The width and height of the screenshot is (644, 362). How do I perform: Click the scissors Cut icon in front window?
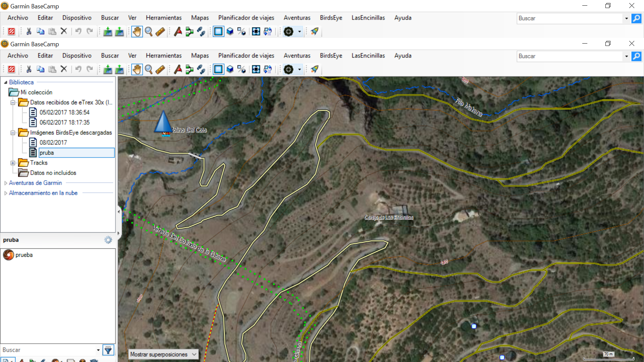click(29, 69)
